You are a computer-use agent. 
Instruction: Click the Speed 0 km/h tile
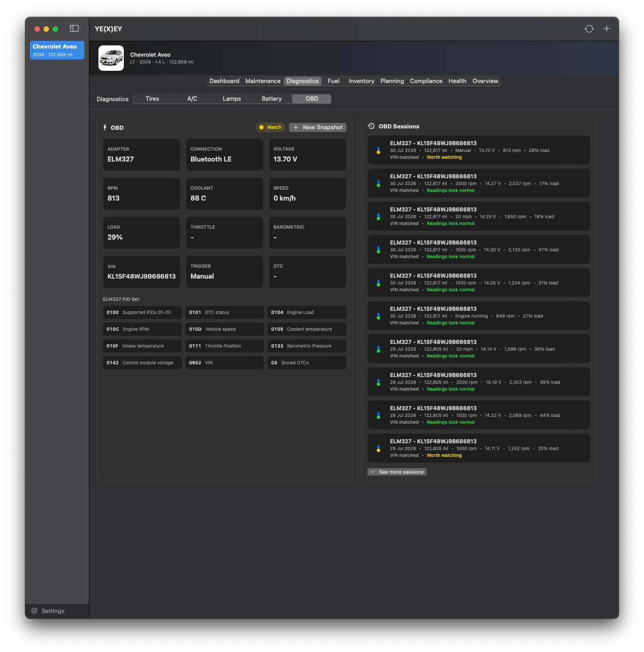(307, 194)
